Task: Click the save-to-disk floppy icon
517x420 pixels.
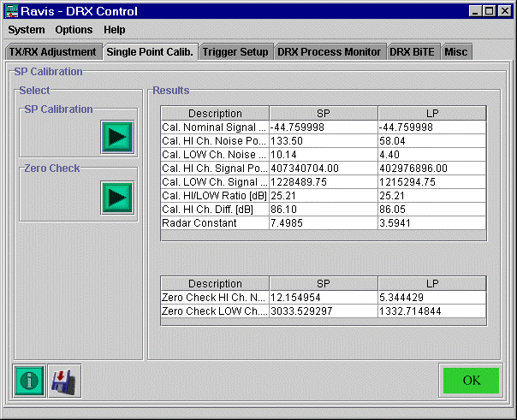Action: tap(65, 382)
